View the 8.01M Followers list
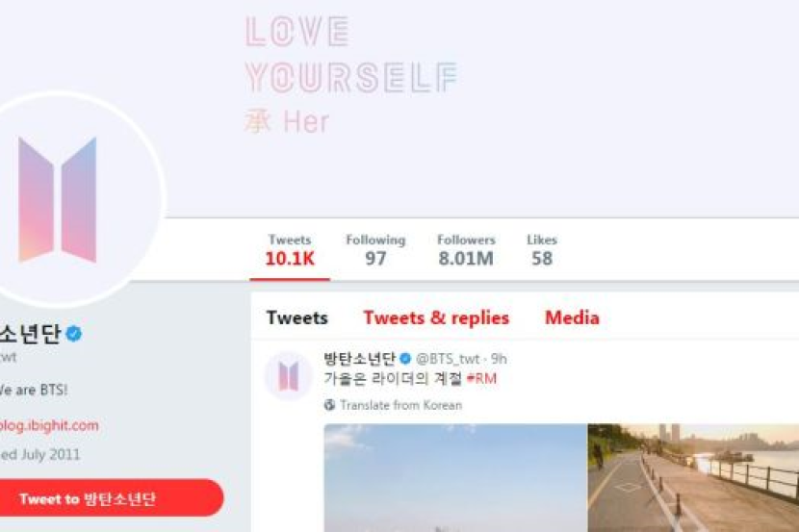The image size is (799, 532). [466, 250]
